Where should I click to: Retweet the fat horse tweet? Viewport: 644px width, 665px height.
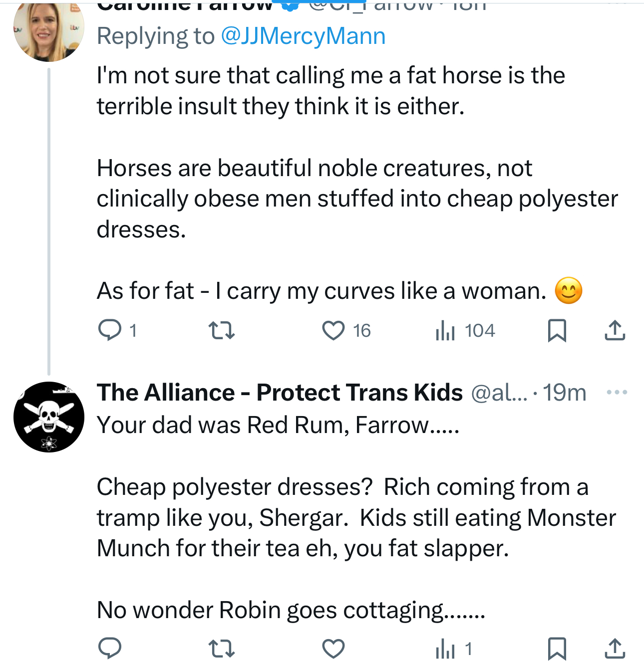pos(221,330)
